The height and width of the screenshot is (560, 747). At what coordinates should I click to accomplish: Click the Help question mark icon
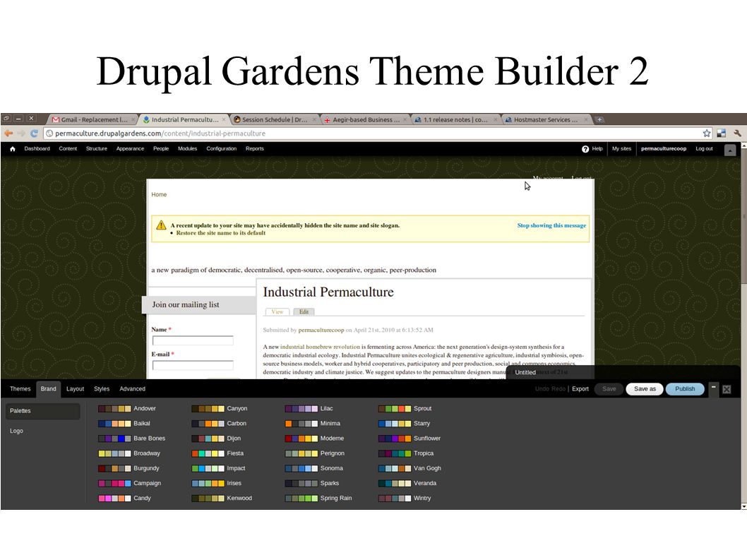pyautogui.click(x=585, y=149)
